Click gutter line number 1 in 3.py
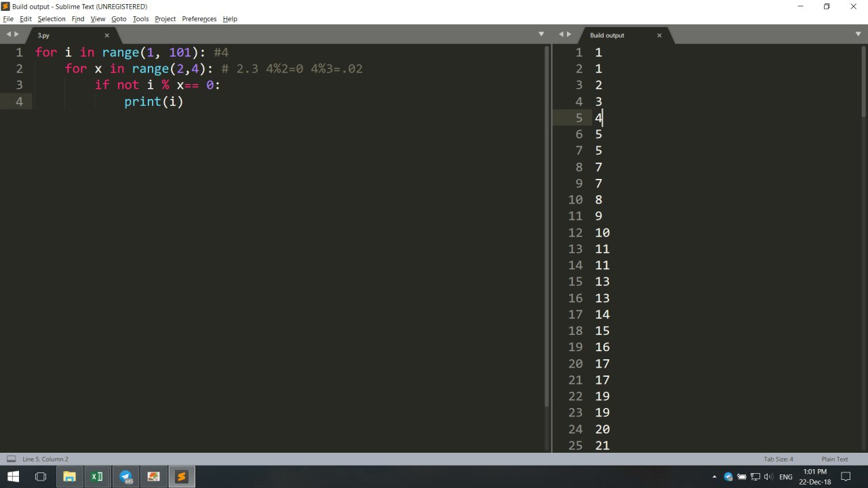Viewport: 868px width, 488px height. point(19,53)
